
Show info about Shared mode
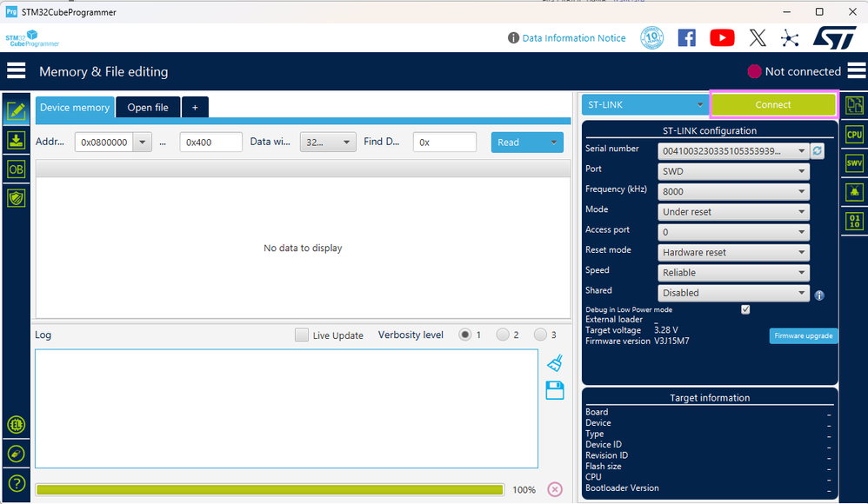(x=819, y=295)
